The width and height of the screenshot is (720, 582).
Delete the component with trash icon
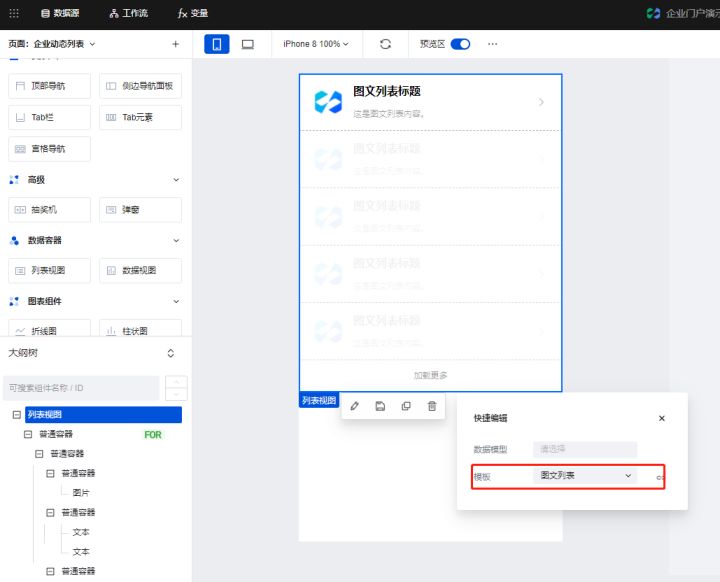pyautogui.click(x=432, y=406)
